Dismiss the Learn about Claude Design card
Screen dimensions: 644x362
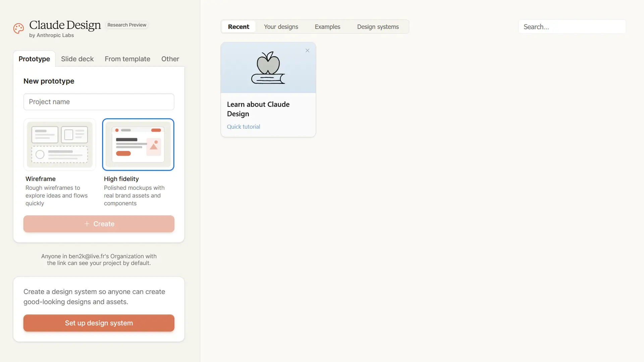tap(307, 51)
